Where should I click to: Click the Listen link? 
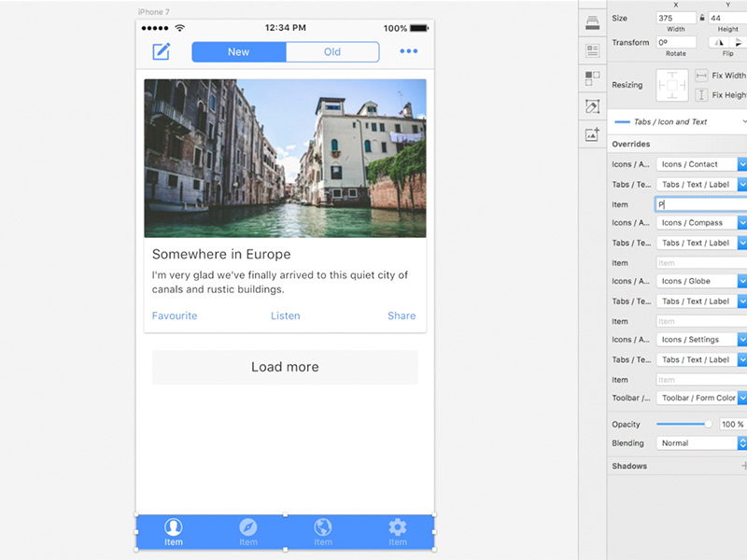point(286,315)
